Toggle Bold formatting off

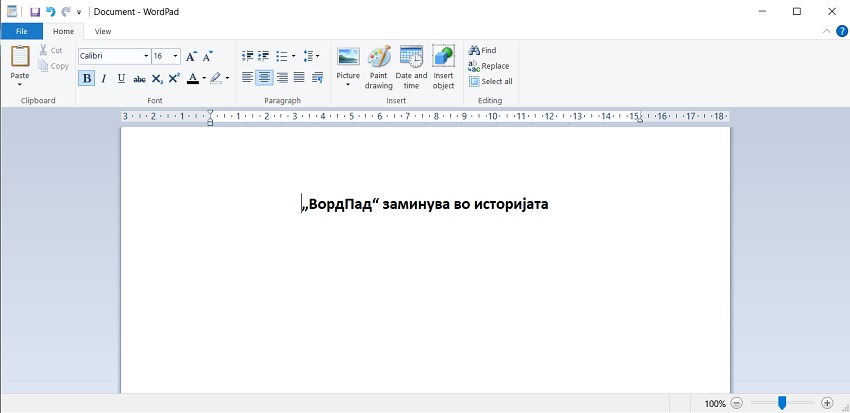tap(87, 79)
